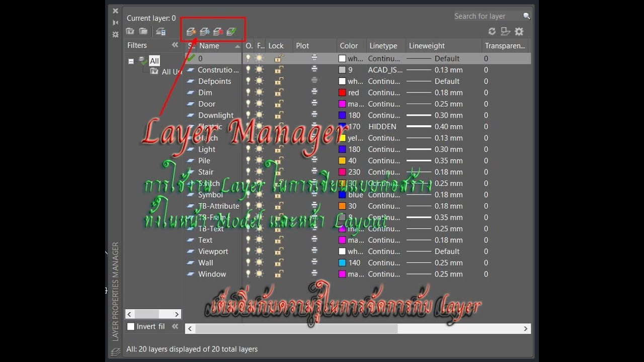644x362 pixels.
Task: Open the palette Properties icon
Action: click(115, 35)
